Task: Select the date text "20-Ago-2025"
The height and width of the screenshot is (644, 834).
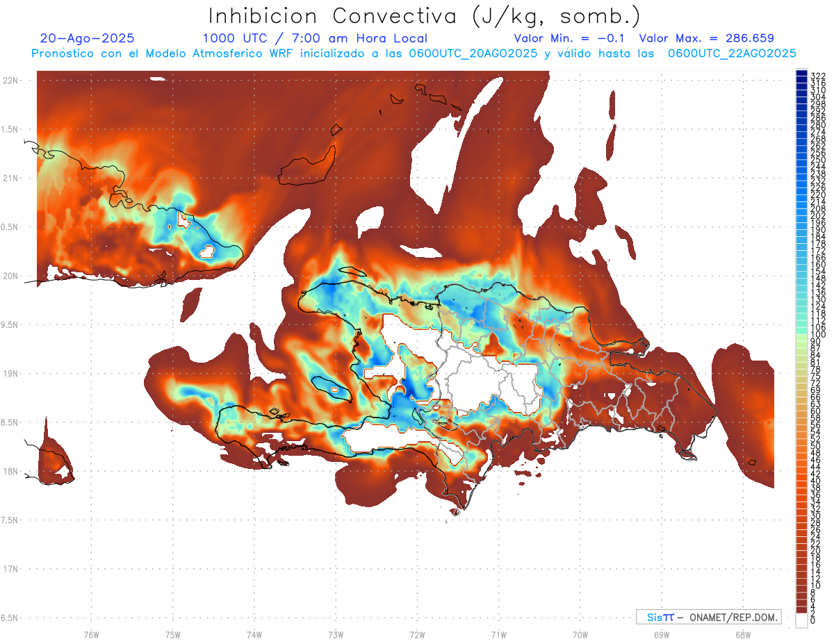Action: [87, 38]
